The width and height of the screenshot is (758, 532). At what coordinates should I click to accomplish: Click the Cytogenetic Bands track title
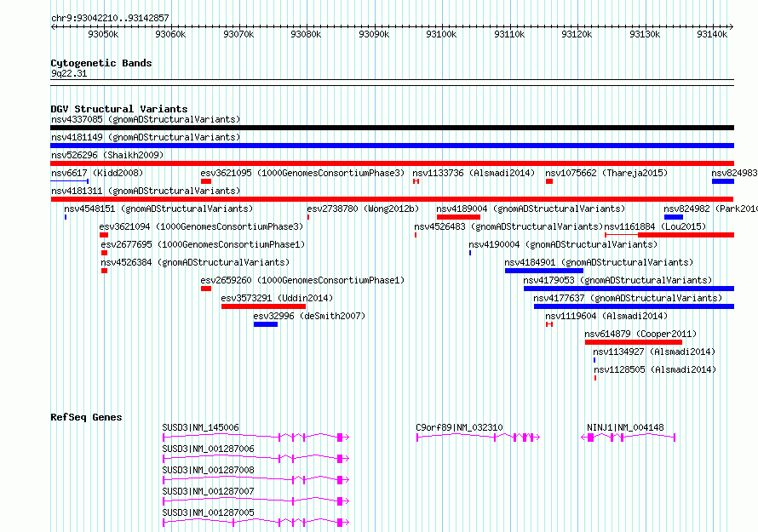tap(101, 63)
